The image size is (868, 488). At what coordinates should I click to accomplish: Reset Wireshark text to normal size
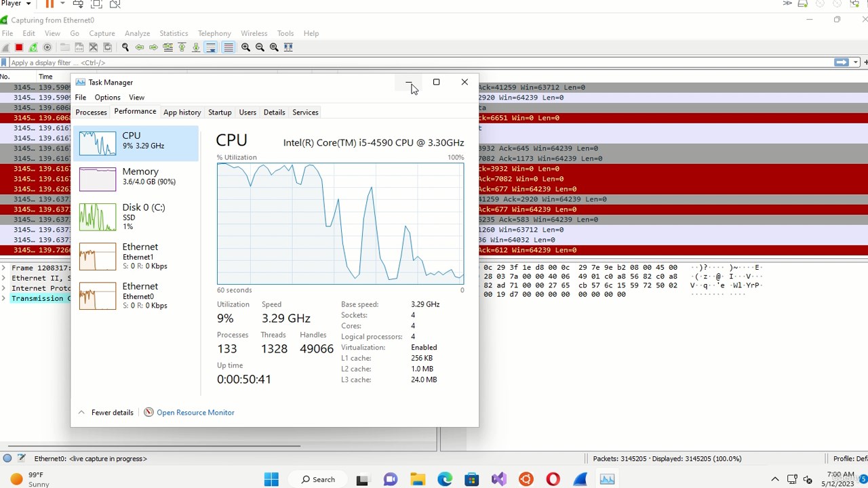click(274, 47)
